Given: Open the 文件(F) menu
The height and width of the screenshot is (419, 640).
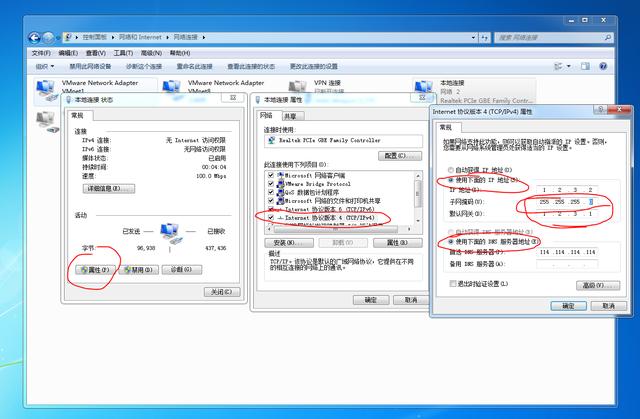Looking at the screenshot, I should click(41, 53).
